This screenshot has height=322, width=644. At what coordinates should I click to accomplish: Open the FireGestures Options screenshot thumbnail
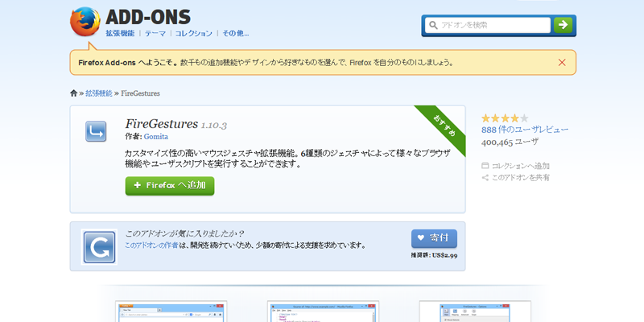coord(475,312)
